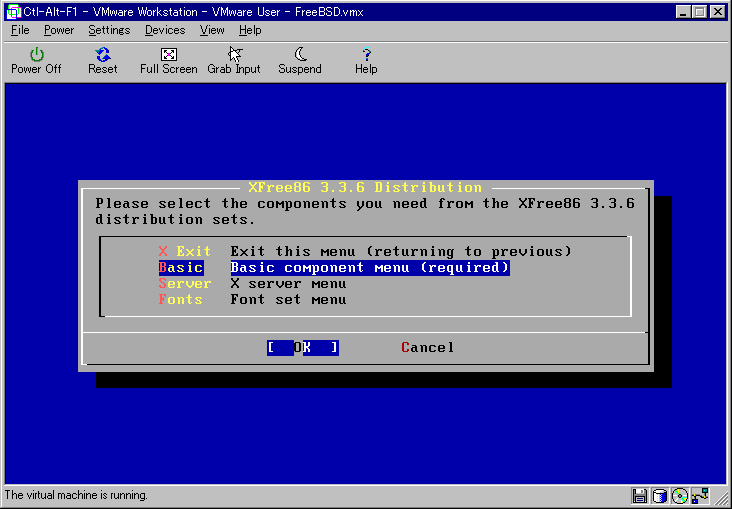The image size is (732, 509).
Task: Open the Power menu
Action: tap(59, 30)
